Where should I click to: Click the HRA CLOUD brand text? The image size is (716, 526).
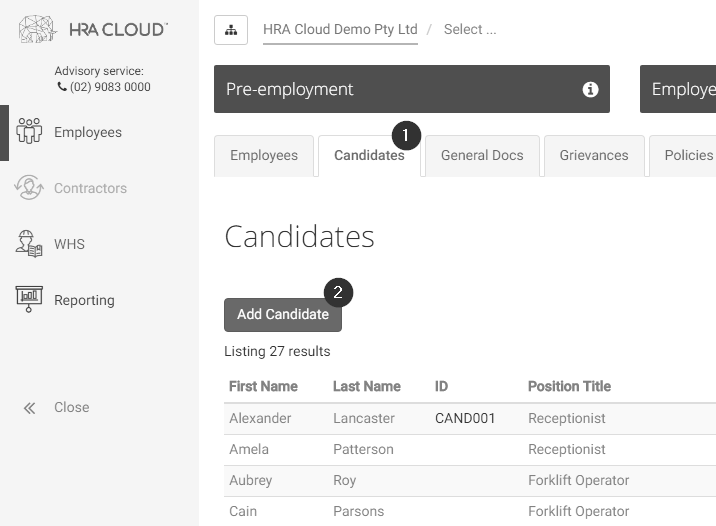point(118,30)
